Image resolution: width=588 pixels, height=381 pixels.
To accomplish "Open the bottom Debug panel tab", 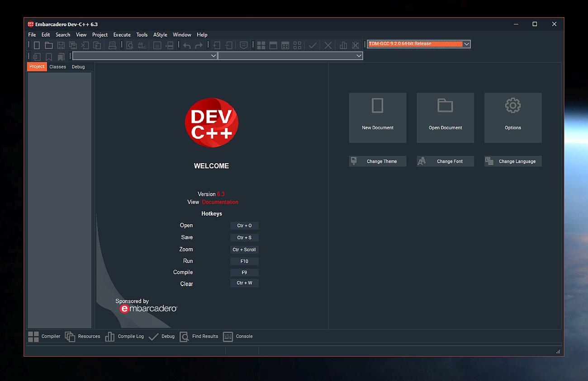I will (x=161, y=336).
